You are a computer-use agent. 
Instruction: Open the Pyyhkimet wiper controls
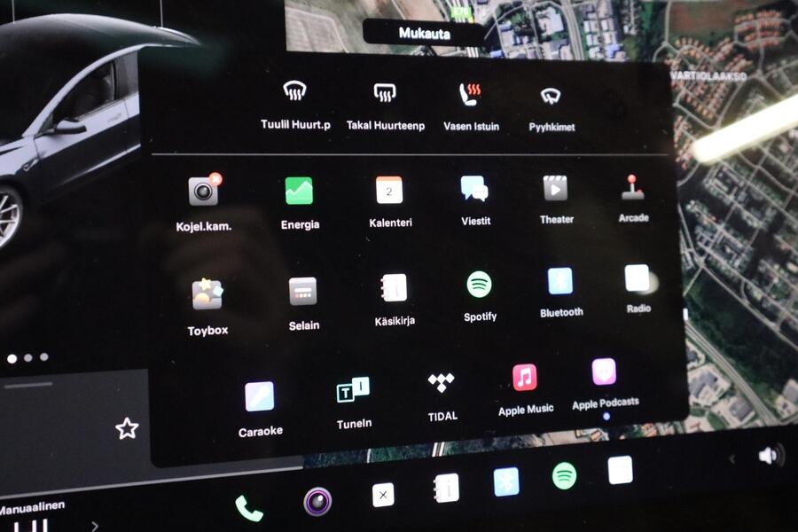[x=551, y=96]
